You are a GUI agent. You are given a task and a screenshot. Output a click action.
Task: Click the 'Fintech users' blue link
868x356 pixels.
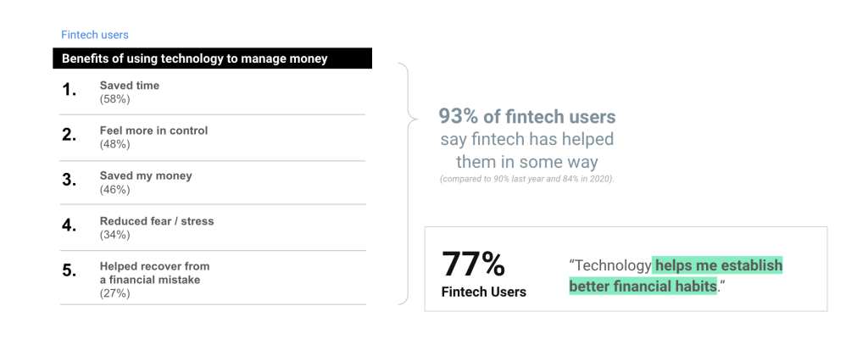click(95, 35)
